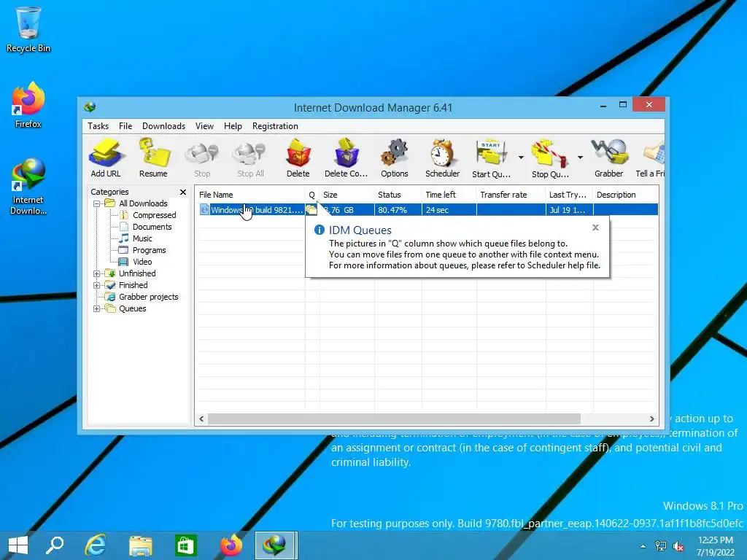The height and width of the screenshot is (560, 747).
Task: Close the Categories panel
Action: (x=183, y=192)
